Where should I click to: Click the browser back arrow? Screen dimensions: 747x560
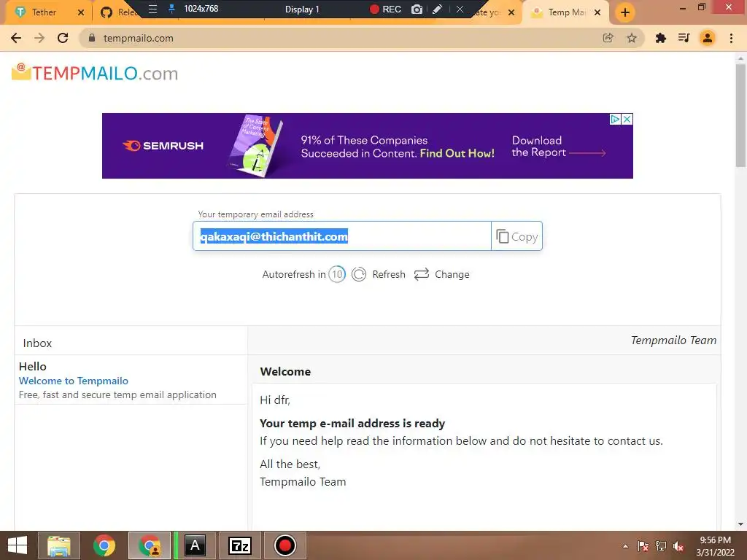[16, 38]
